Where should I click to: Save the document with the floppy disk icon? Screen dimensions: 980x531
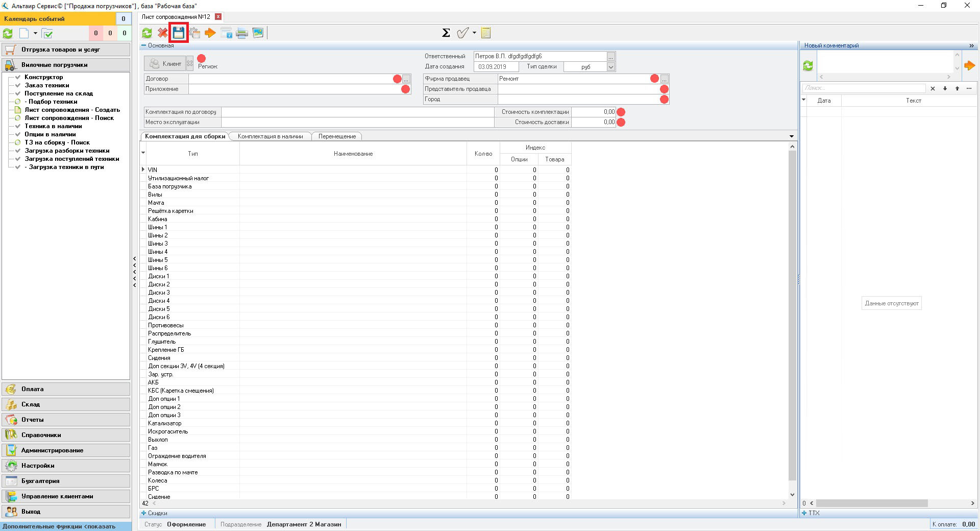point(178,33)
